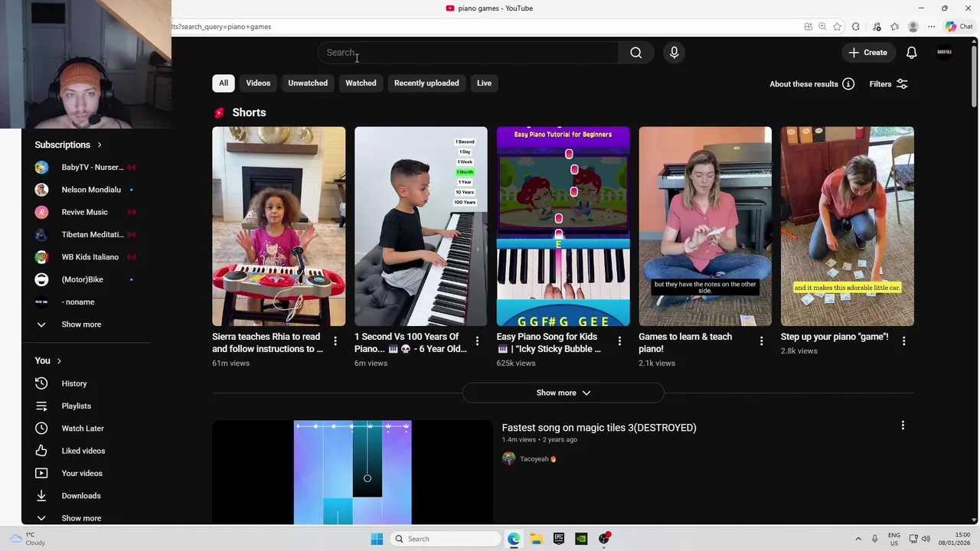Open options menu for Step up your piano game short
The image size is (980, 551).
[903, 341]
